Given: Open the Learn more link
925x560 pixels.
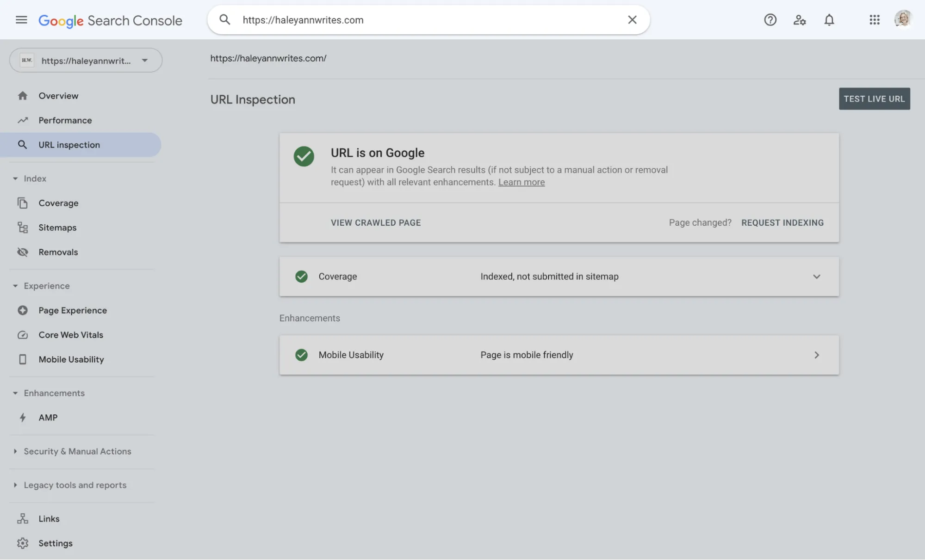Looking at the screenshot, I should 521,182.
